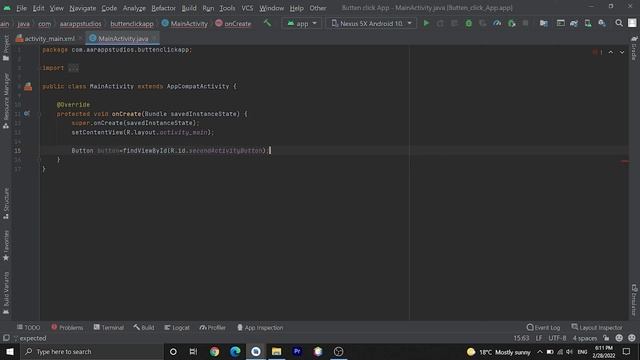Open the app run configuration dropdown
The height and width of the screenshot is (360, 640).
click(x=302, y=23)
